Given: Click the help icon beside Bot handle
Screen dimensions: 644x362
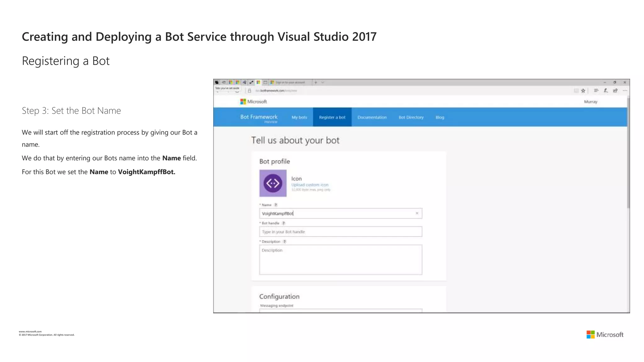Looking at the screenshot, I should click(x=283, y=223).
